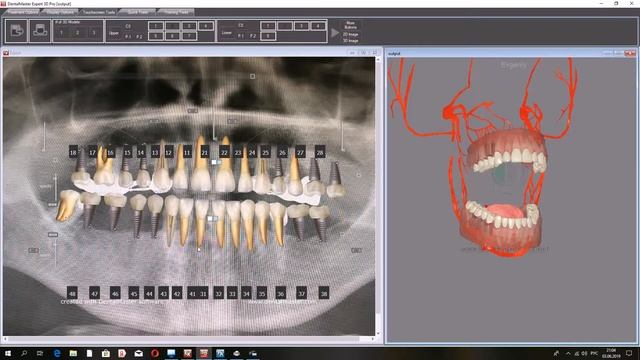Select tooth number 43 label
Screen dimensions: 640x360
tap(163, 293)
